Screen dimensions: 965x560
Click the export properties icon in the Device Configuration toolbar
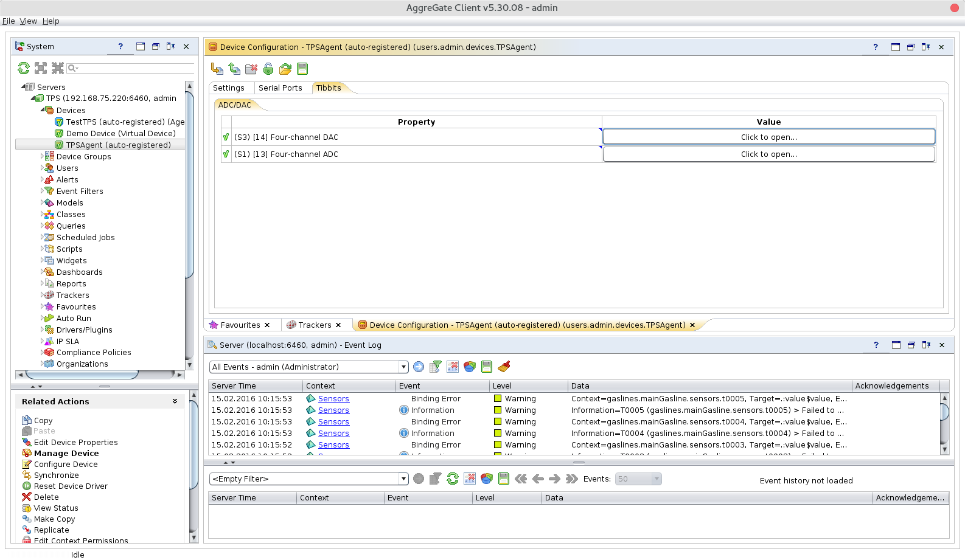(x=234, y=69)
